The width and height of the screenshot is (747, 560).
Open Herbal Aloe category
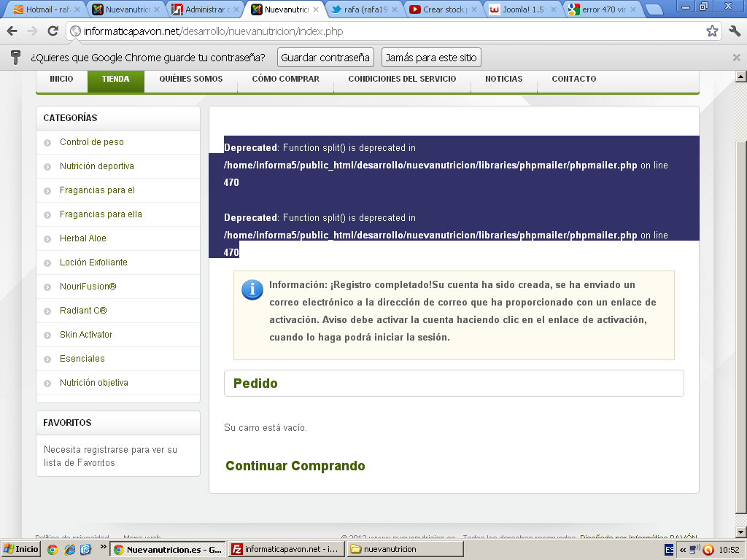(83, 238)
